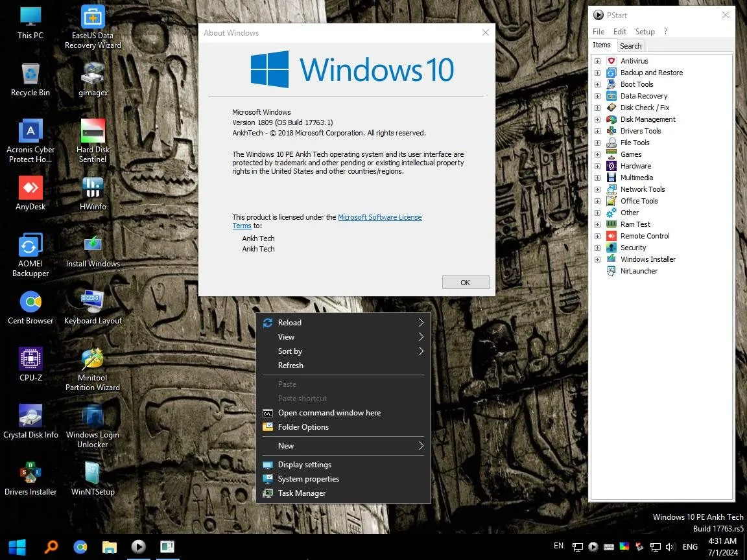The height and width of the screenshot is (560, 747).
Task: Open Minitool Partition Wizard
Action: [92, 360]
